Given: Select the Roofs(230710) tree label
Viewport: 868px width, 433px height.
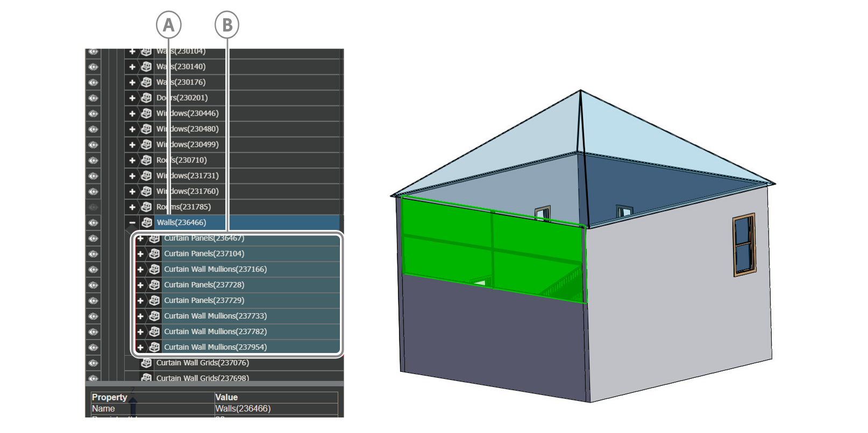Looking at the screenshot, I should [181, 160].
